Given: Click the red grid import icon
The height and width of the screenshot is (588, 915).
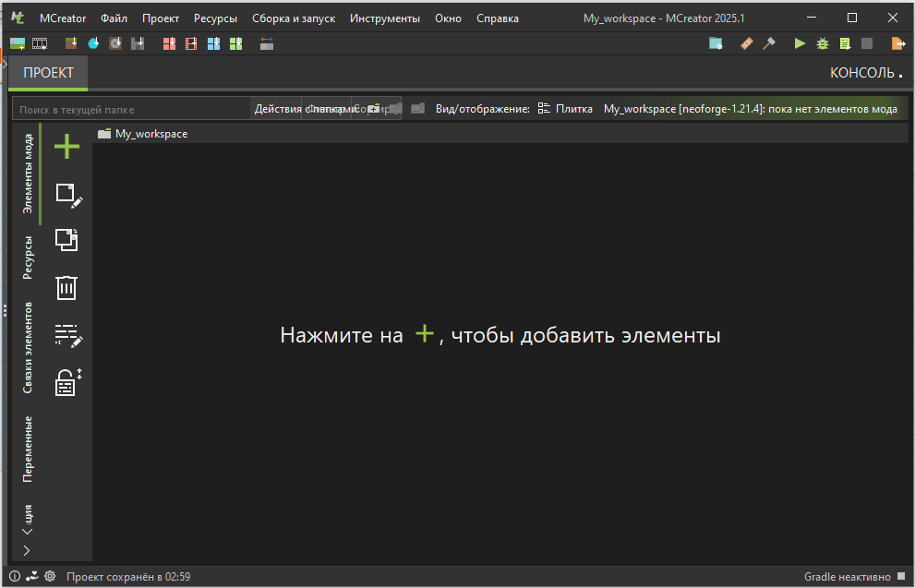Looking at the screenshot, I should tap(169, 43).
